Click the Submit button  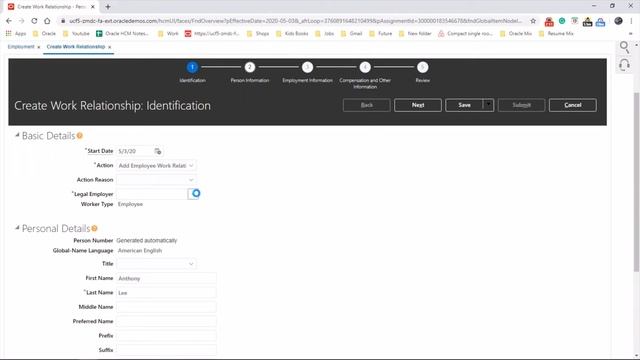[x=521, y=105]
